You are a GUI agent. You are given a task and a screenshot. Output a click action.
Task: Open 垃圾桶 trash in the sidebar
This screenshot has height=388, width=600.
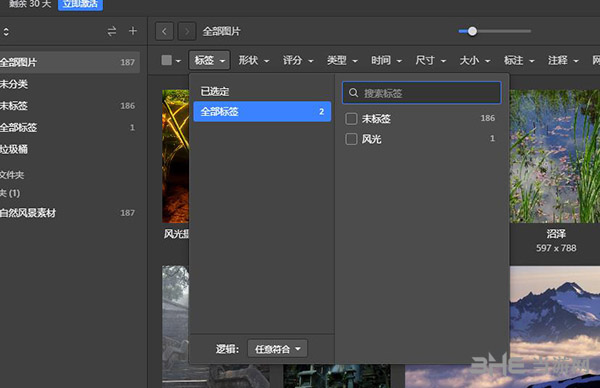point(69,149)
